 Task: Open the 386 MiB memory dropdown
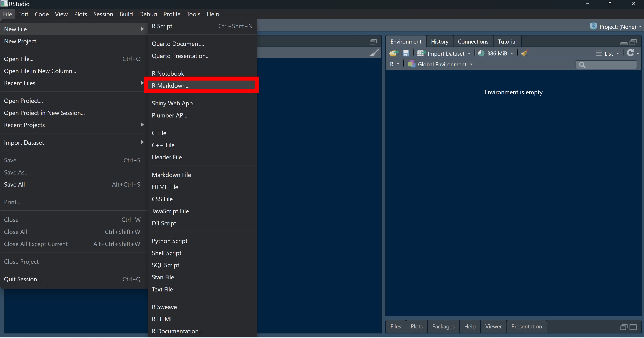pos(496,54)
